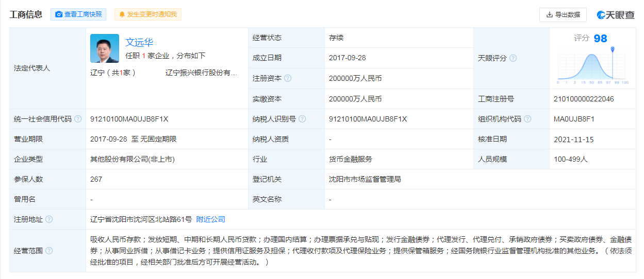Click the 货币金融服务 industry value
The width and height of the screenshot is (644, 279).
(351, 159)
